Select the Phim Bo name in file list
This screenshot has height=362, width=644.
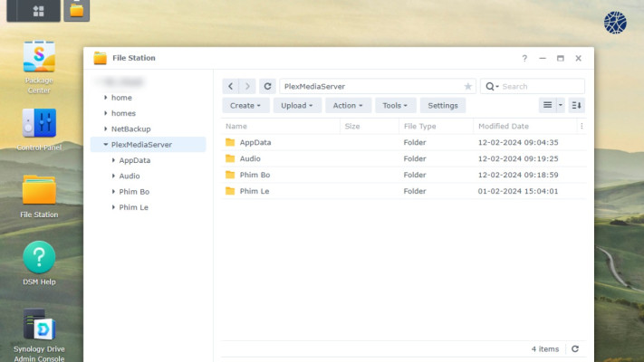(255, 175)
